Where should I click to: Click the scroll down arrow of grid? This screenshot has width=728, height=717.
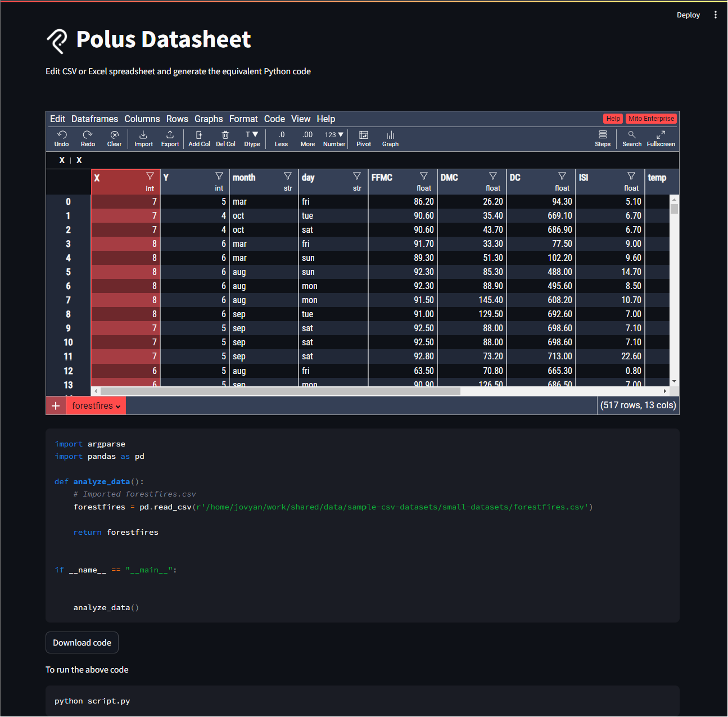coord(675,382)
